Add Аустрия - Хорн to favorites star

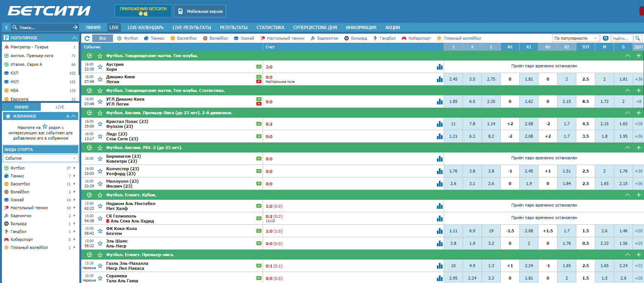[100, 67]
